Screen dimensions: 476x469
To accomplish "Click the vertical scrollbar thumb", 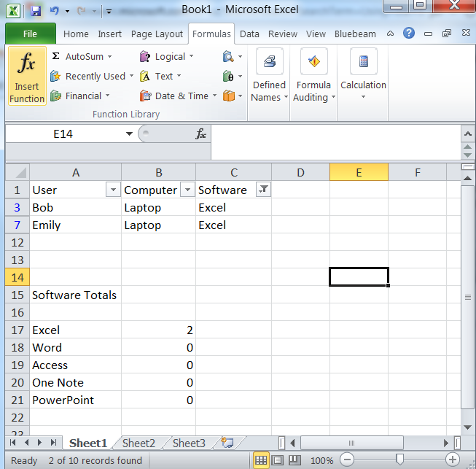I will coord(468,297).
